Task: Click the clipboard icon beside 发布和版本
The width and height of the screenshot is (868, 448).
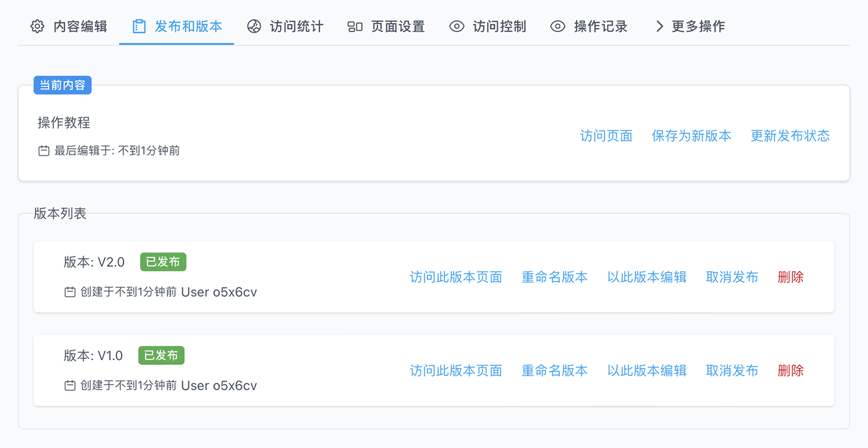Action: pyautogui.click(x=139, y=27)
